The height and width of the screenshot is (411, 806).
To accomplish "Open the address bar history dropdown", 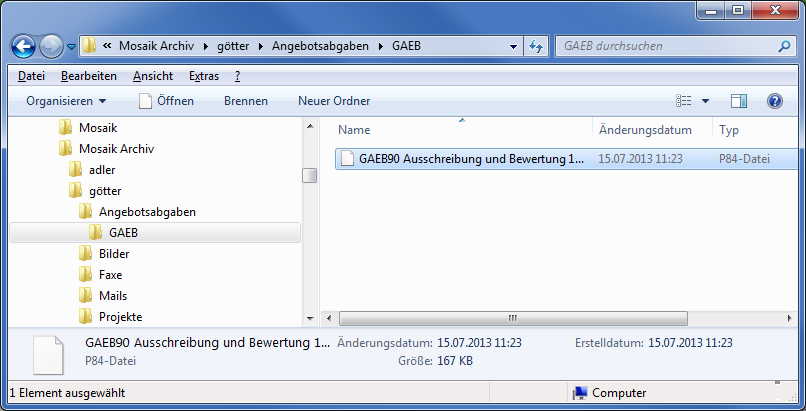I will [513, 47].
